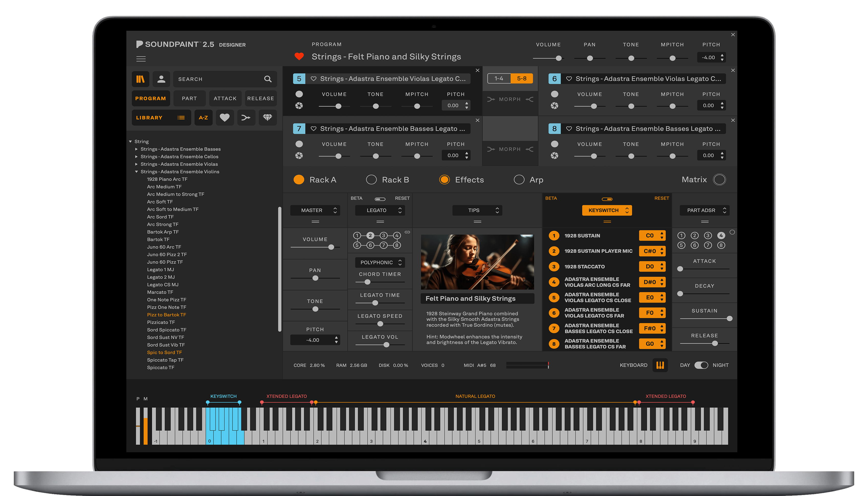
Task: Expand Strings - Adastra Ensemble Cellos
Action: [x=137, y=157]
